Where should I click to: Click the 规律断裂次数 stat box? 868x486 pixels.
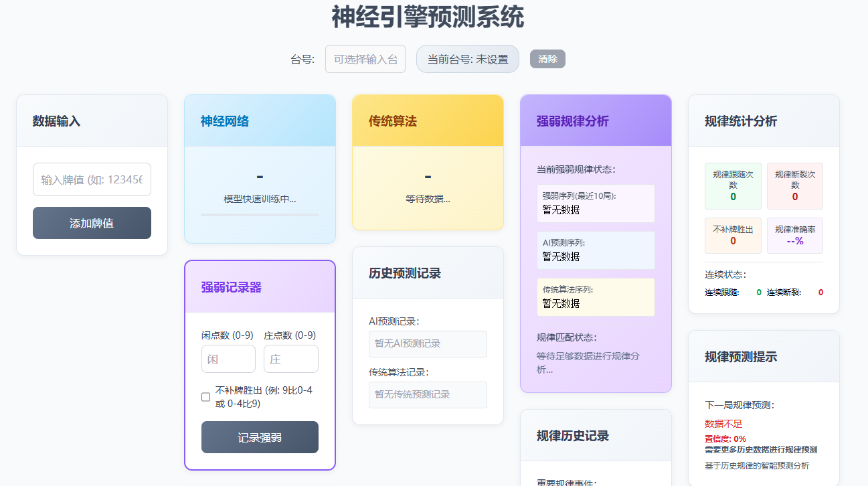[x=795, y=186]
